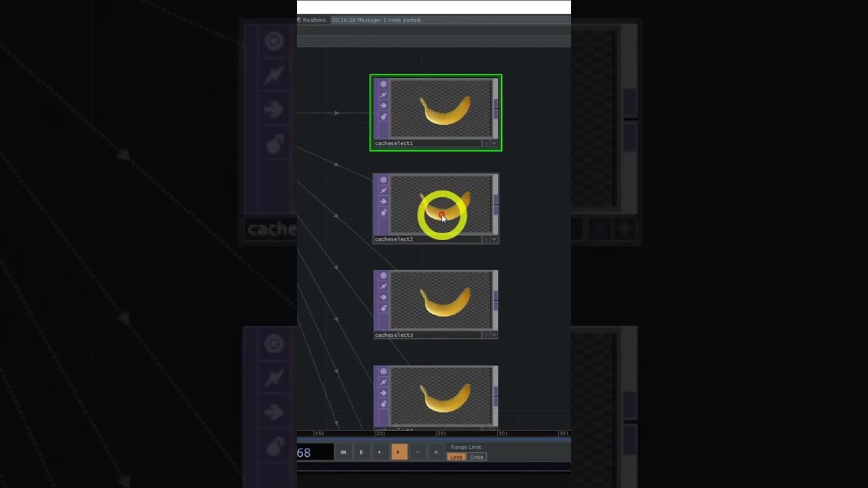Set Range Limit to Once

tap(477, 457)
